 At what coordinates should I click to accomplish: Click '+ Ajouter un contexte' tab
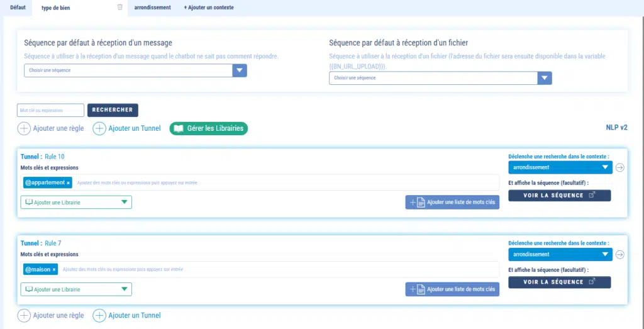click(208, 8)
